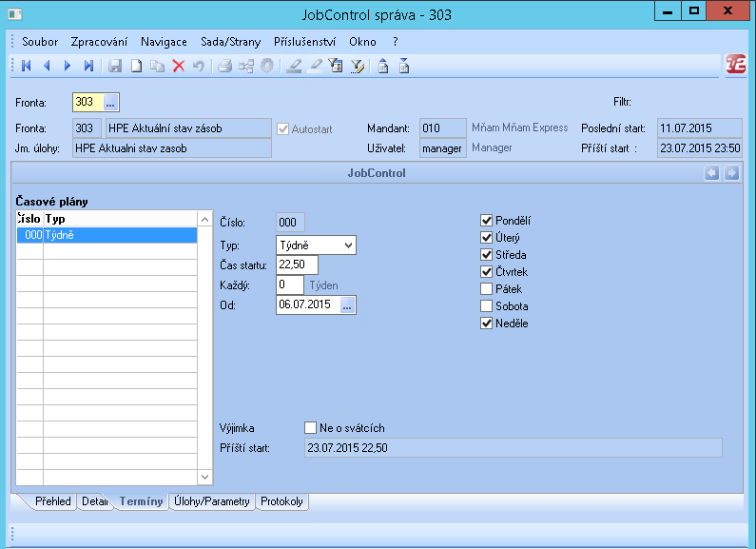Click the tree structure icon in toolbar
This screenshot has width=756, height=549.
[x=246, y=66]
